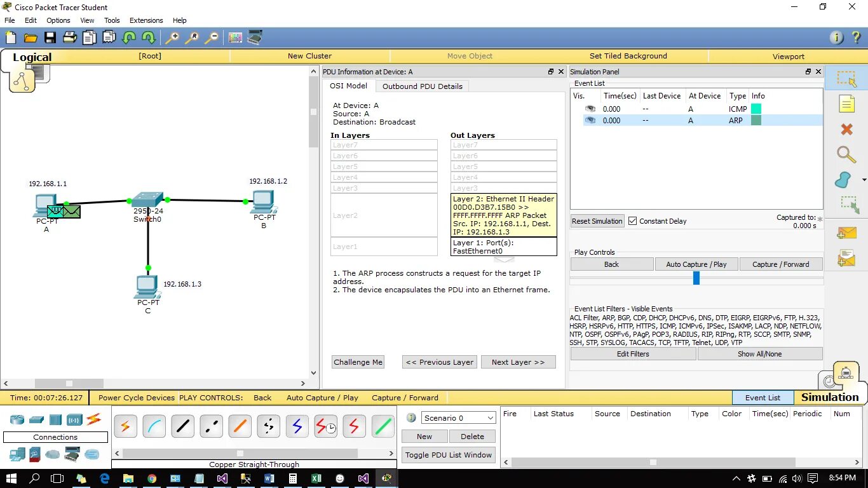The image size is (868, 488).
Task: Pick the copper straight-through cable
Action: [x=182, y=426]
